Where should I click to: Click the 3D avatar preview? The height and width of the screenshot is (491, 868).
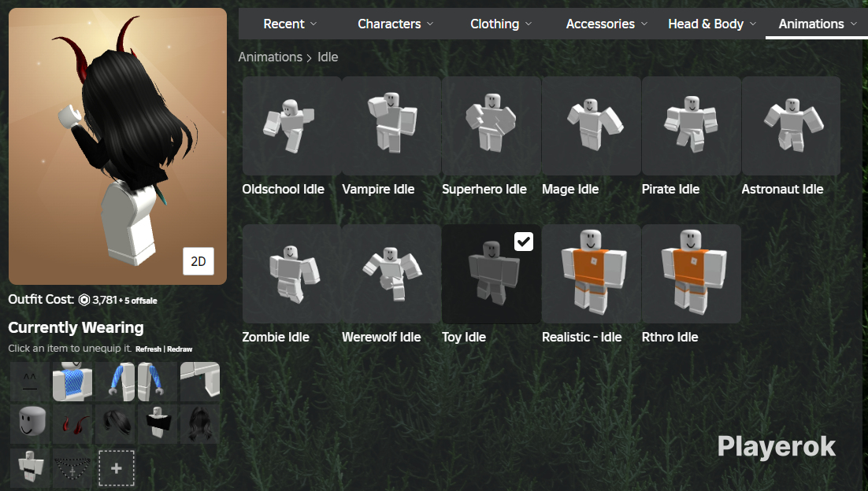click(117, 146)
